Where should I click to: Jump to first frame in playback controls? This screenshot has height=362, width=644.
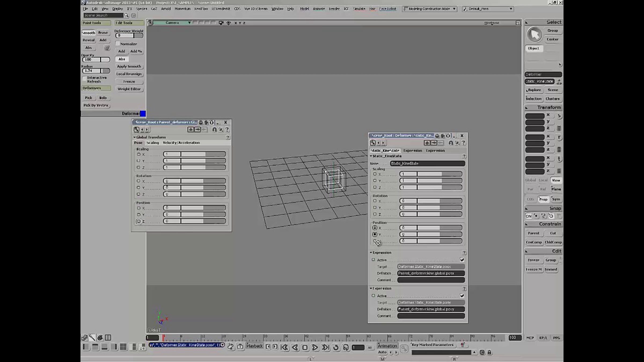pos(284,348)
